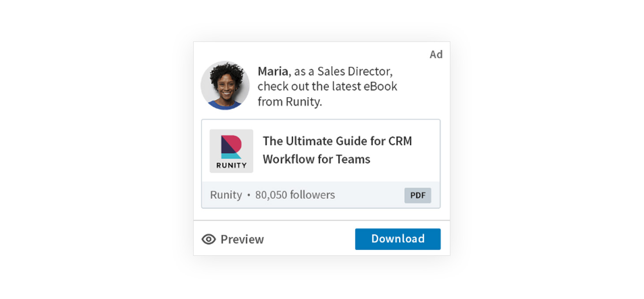
Task: Click the eye icon beside Preview
Action: [209, 239]
